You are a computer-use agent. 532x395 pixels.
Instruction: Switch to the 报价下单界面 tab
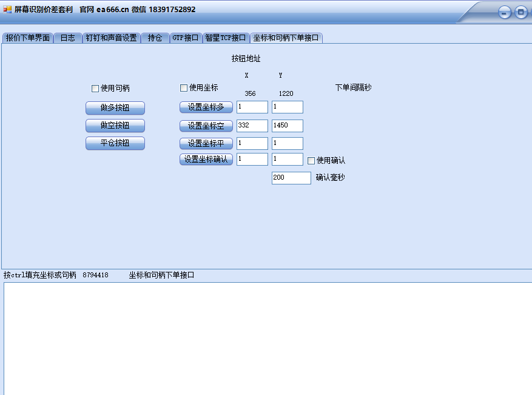(28, 38)
